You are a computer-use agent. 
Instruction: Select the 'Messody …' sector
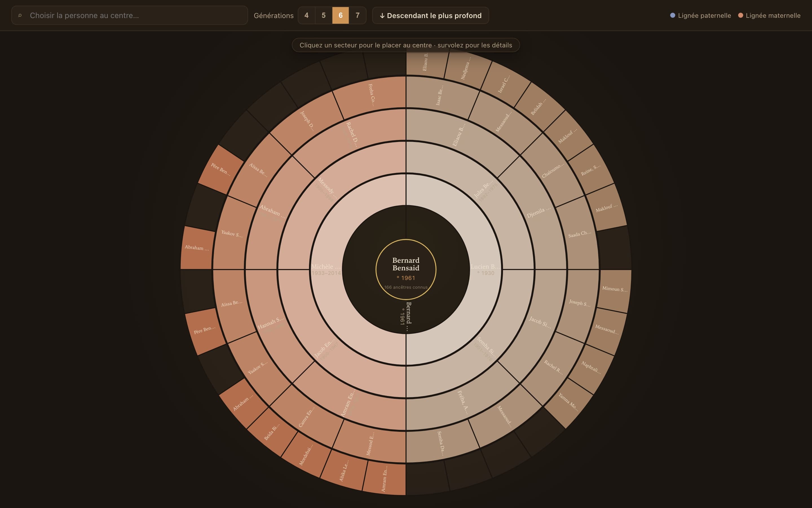point(326,189)
